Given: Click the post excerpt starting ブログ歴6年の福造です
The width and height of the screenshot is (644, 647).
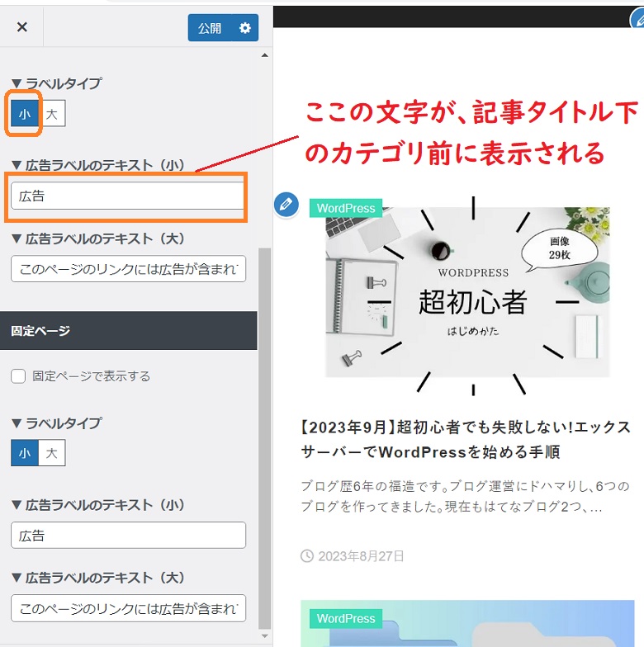Looking at the screenshot, I should coord(466,496).
